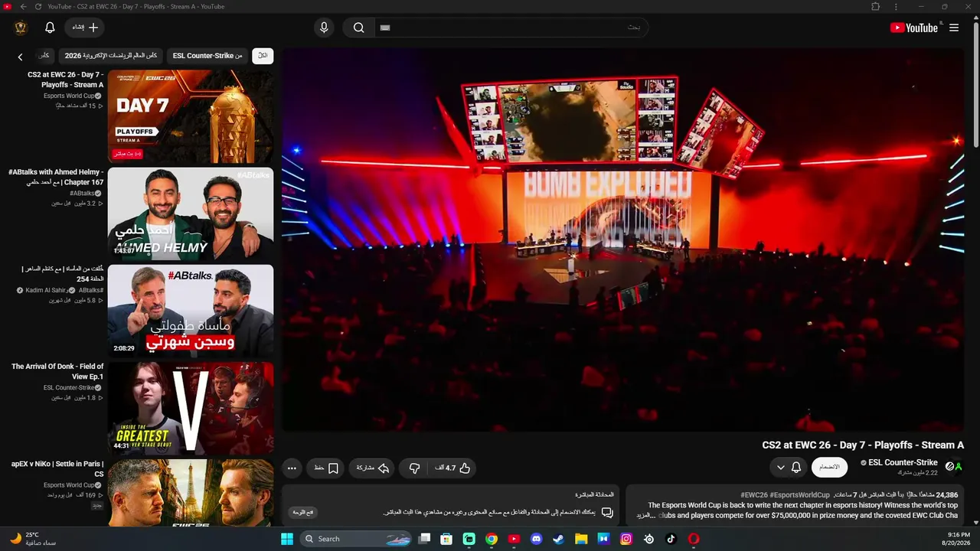
Task: Open the browser extensions puzzle icon
Action: [876, 7]
